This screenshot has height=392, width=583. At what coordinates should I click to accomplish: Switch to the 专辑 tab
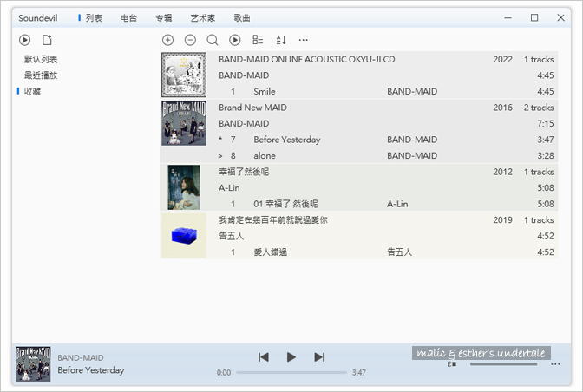click(x=164, y=18)
